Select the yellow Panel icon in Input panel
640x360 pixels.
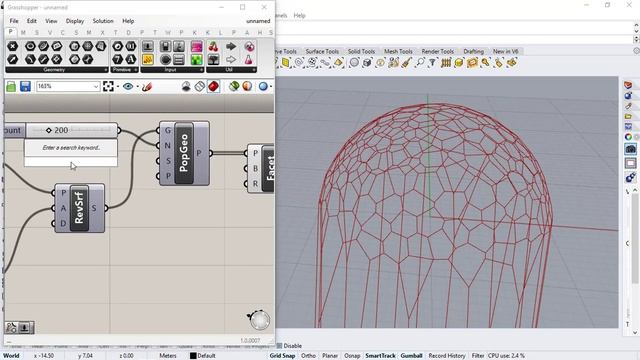tap(147, 60)
